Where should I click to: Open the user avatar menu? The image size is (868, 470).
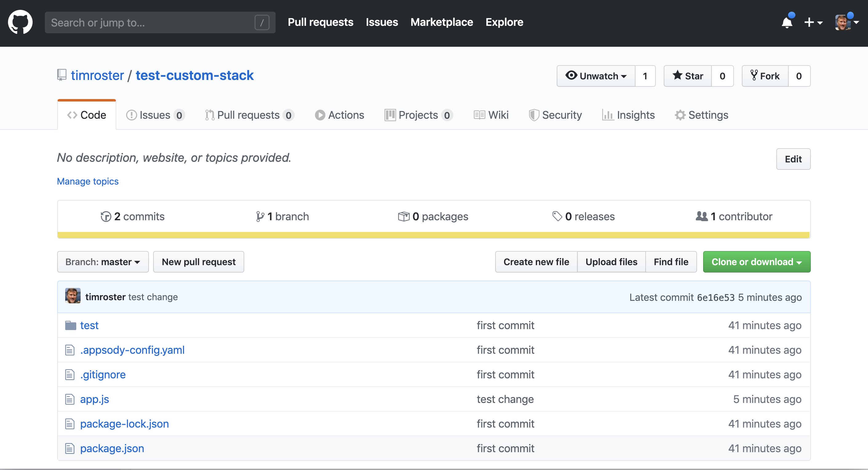pos(846,22)
